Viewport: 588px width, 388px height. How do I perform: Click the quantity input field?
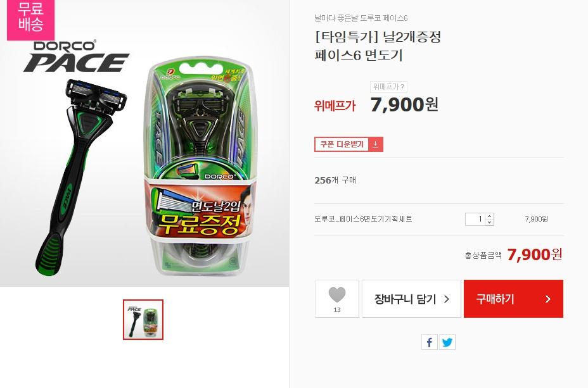pos(475,219)
